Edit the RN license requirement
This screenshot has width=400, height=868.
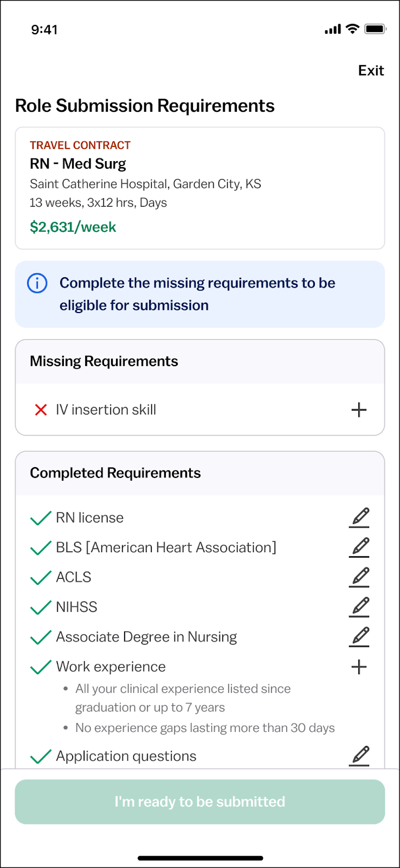pos(359,518)
